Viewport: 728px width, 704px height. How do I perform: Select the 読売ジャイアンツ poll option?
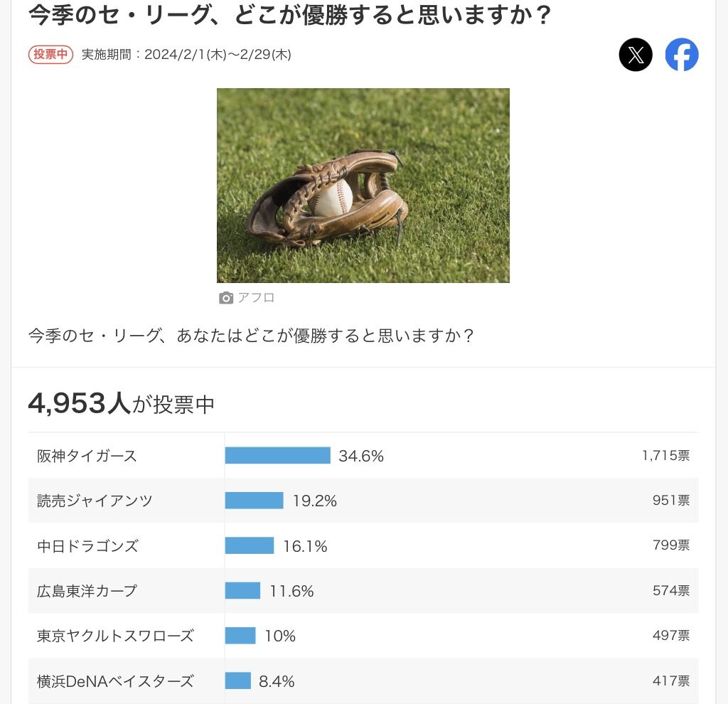point(95,501)
